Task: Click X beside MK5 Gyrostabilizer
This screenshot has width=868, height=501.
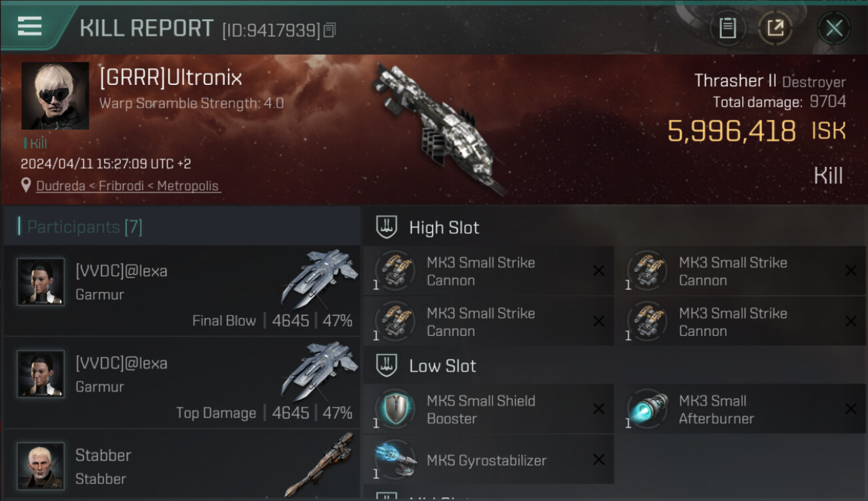Action: (x=599, y=460)
